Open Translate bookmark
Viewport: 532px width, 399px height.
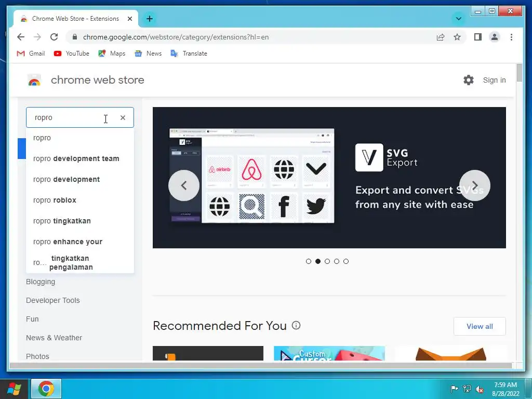[189, 54]
